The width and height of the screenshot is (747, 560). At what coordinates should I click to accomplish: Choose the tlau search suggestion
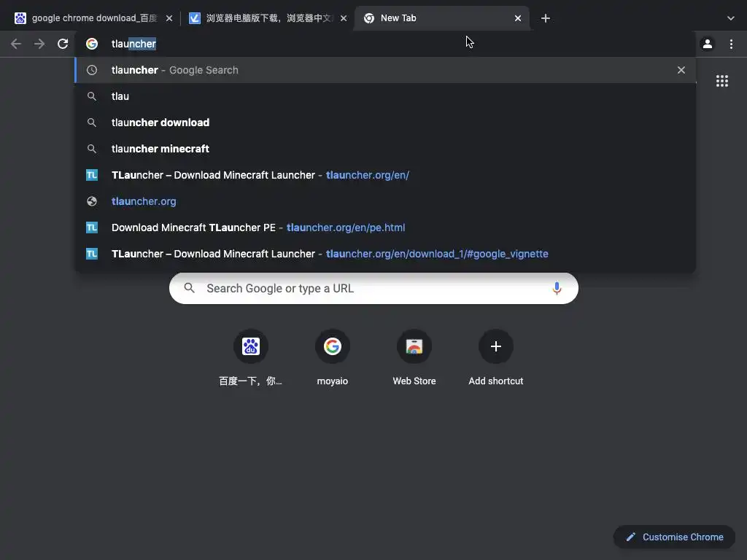pos(385,96)
